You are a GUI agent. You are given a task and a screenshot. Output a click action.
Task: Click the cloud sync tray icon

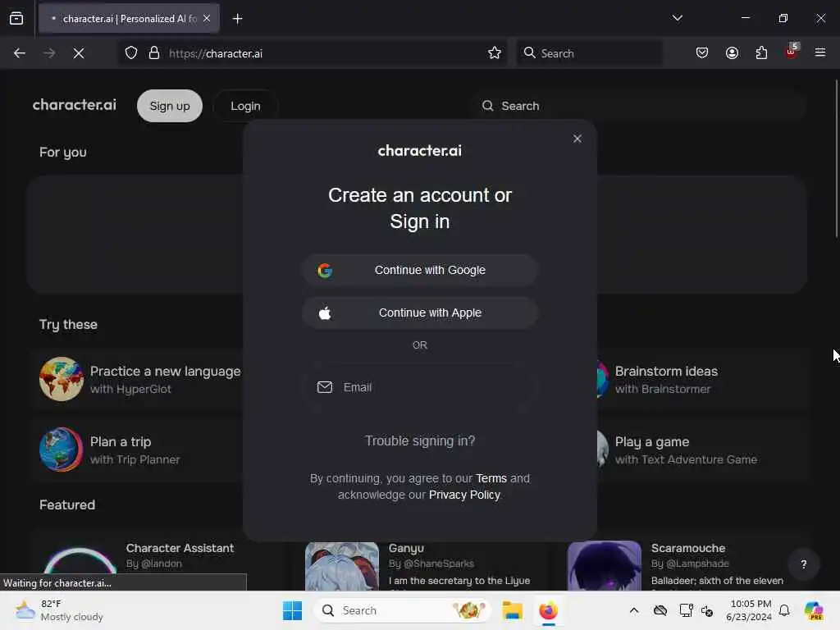coord(660,610)
